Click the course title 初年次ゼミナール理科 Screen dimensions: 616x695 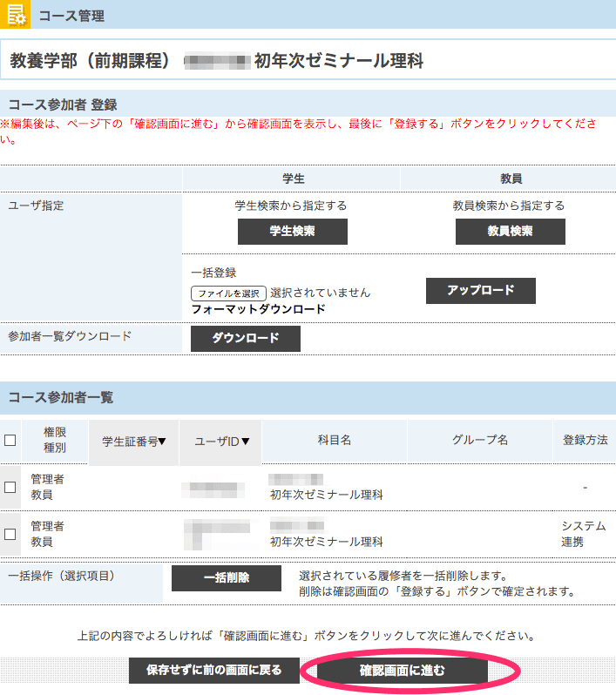(338, 62)
